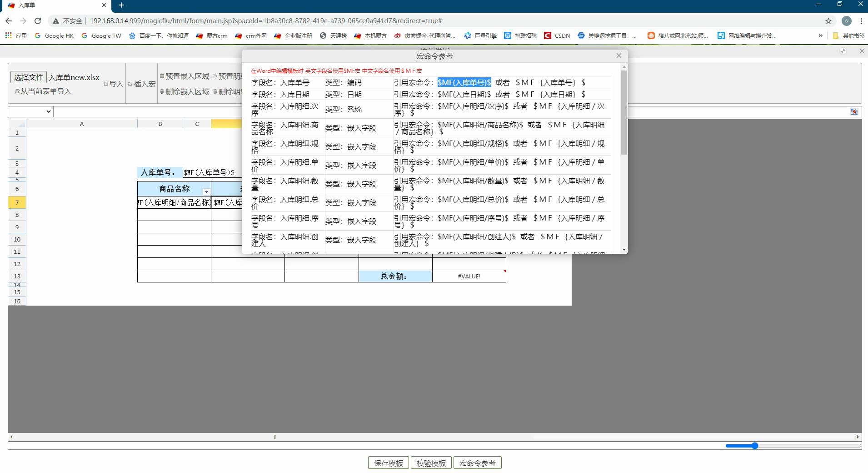This screenshot has width=868, height=473.
Task: Click the browser address bar URL
Action: click(x=266, y=21)
